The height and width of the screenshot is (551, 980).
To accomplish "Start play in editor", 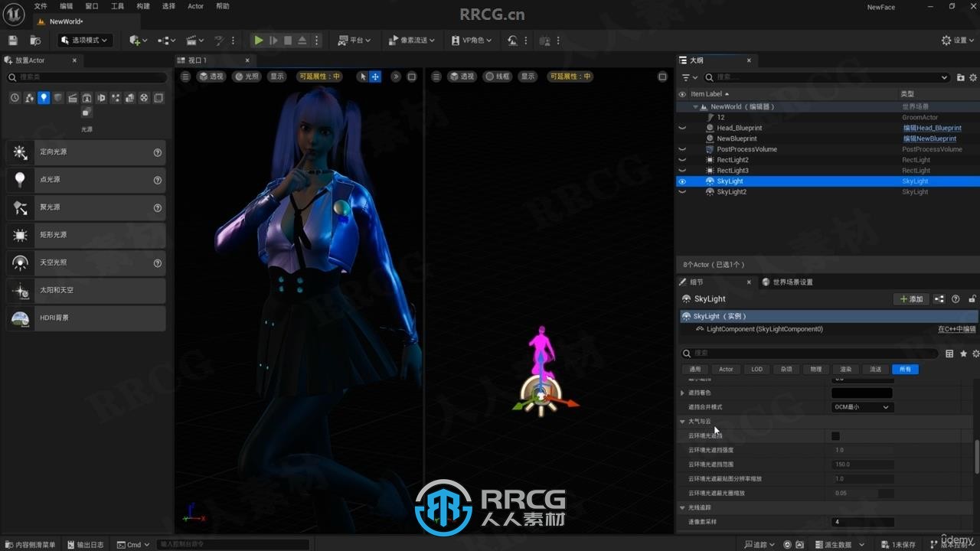I will click(259, 41).
